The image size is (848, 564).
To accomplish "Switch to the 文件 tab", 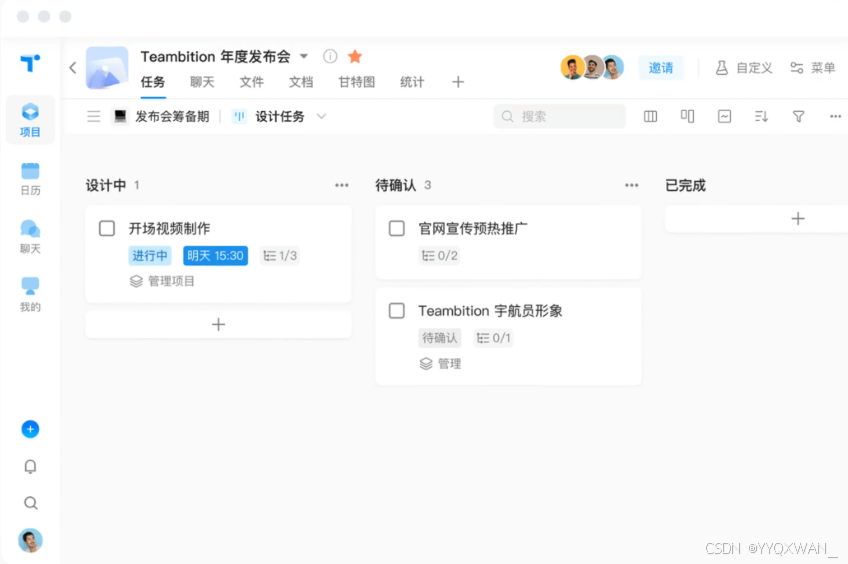I will pyautogui.click(x=251, y=82).
